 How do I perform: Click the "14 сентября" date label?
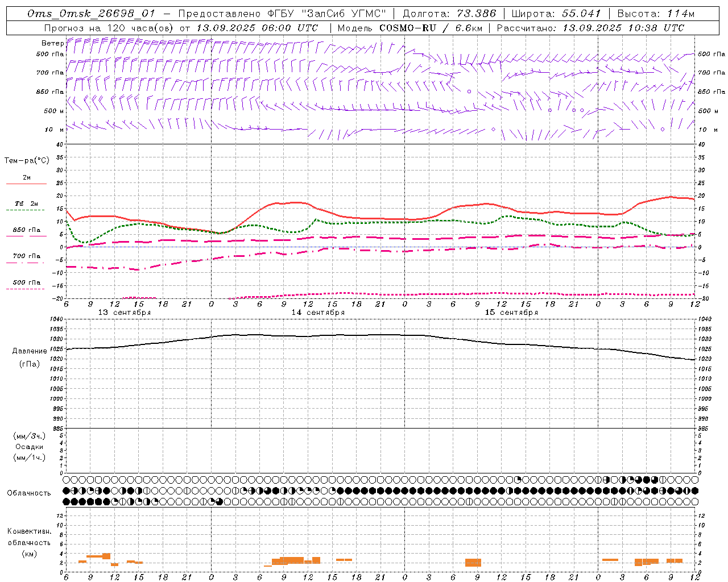[x=318, y=313]
